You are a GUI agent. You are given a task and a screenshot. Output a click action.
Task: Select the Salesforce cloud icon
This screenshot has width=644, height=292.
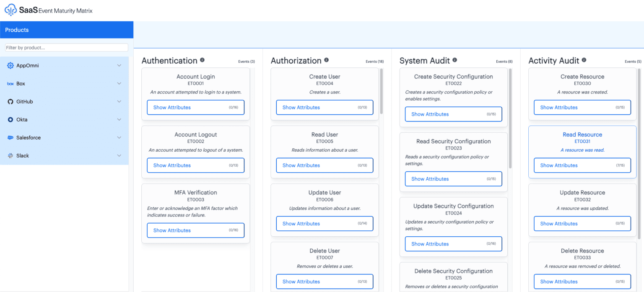tap(10, 137)
